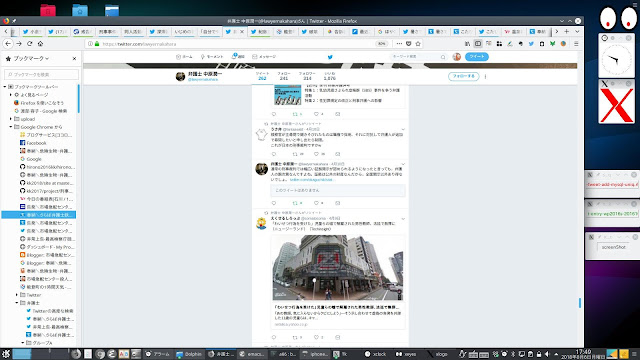Open a new tab with the plus button
640x360 pixels.
click(x=567, y=31)
